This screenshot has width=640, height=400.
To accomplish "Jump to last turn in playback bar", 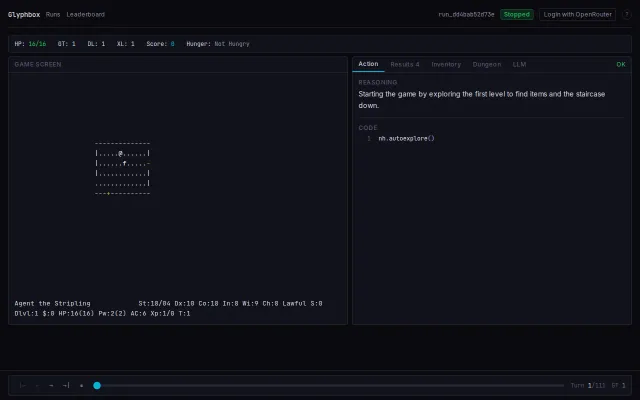I will click(66, 385).
